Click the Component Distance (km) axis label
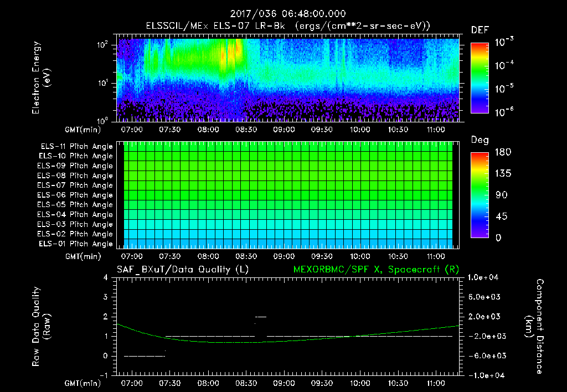567x392 pixels. (x=534, y=327)
